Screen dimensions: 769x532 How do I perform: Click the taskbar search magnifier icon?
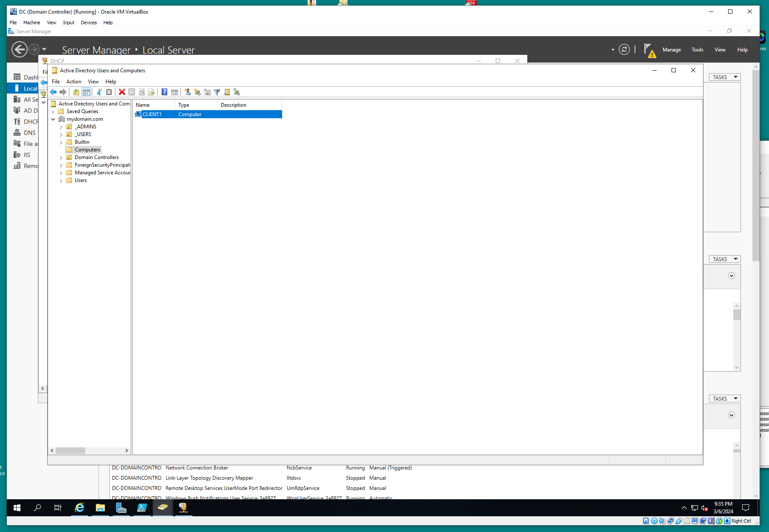coord(37,507)
